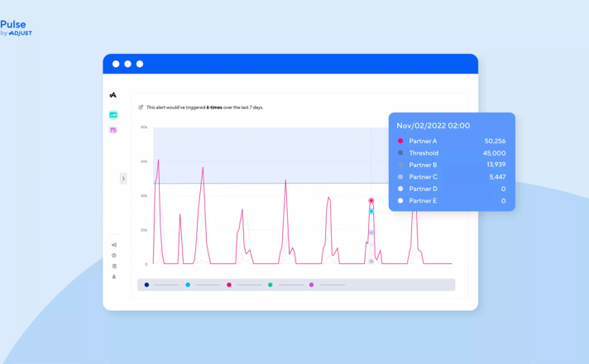The image size is (589, 364).
Task: Expand the sidebar with the chevron arrow
Action: [123, 179]
